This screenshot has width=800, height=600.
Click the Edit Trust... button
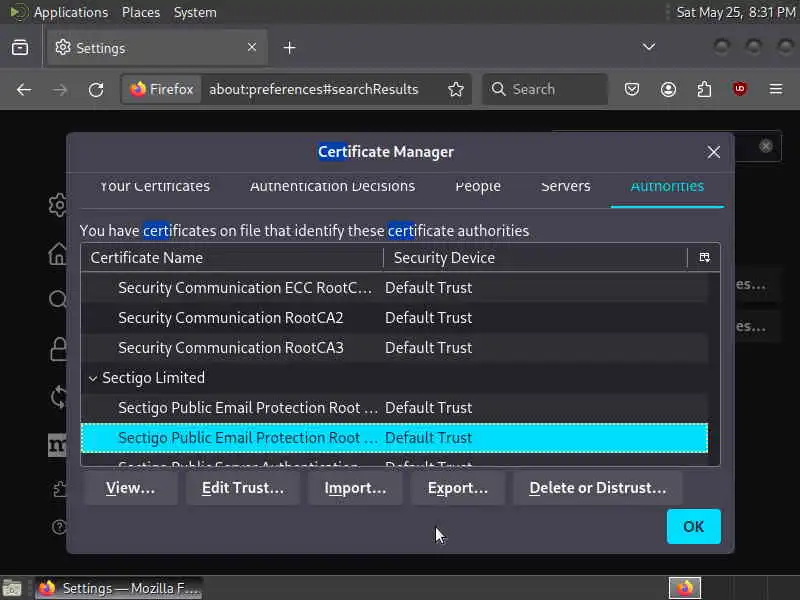(243, 488)
